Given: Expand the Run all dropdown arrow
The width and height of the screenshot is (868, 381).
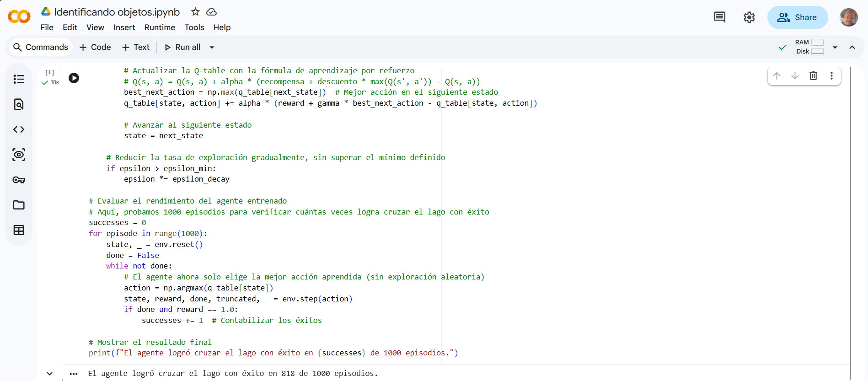Looking at the screenshot, I should [212, 47].
